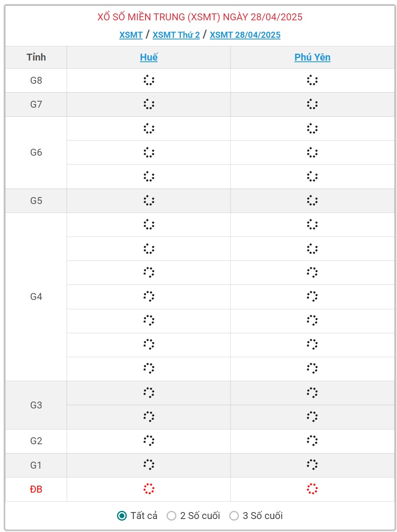Open the XSMT Thứ 2 breadcrumb link
The image size is (397, 532).
pyautogui.click(x=176, y=35)
